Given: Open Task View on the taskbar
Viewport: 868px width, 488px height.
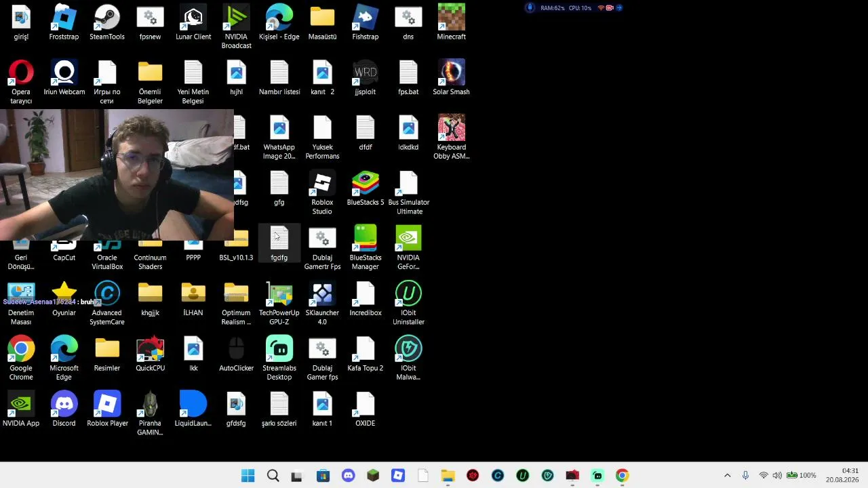Looking at the screenshot, I should pos(296,476).
